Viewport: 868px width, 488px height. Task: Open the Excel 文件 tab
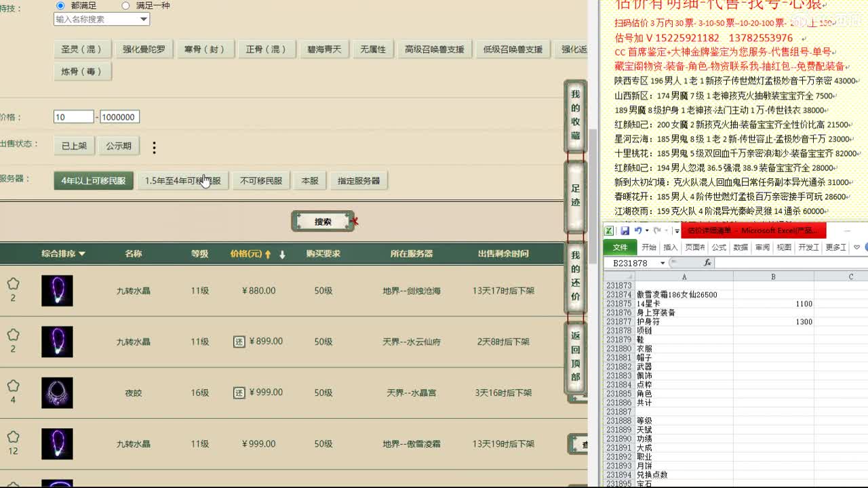click(620, 247)
